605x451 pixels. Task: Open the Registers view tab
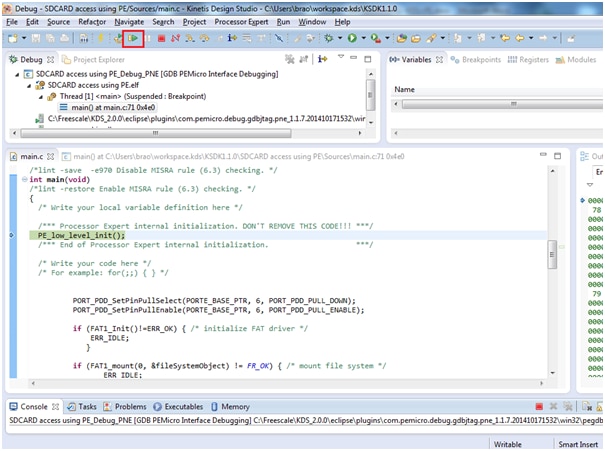(x=533, y=59)
